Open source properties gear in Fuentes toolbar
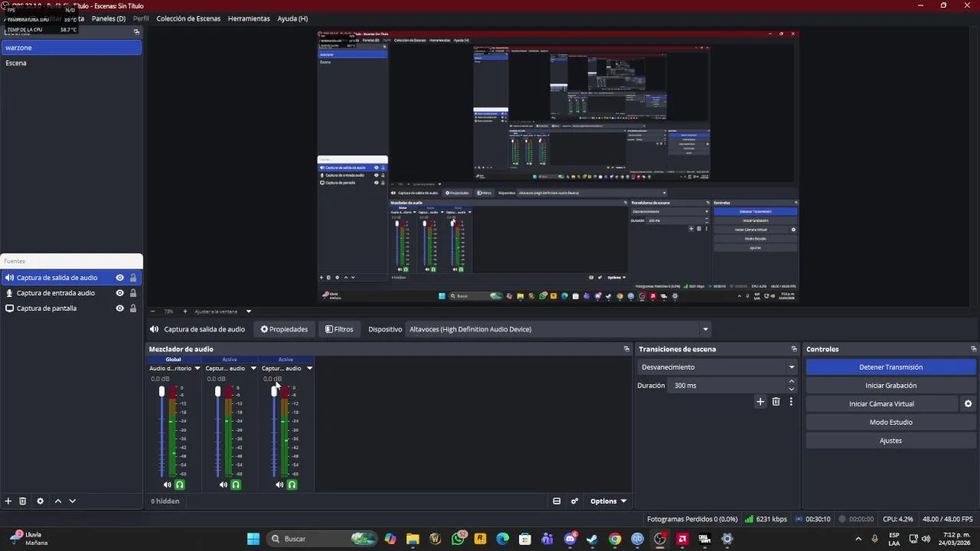The image size is (980, 551). click(41, 501)
